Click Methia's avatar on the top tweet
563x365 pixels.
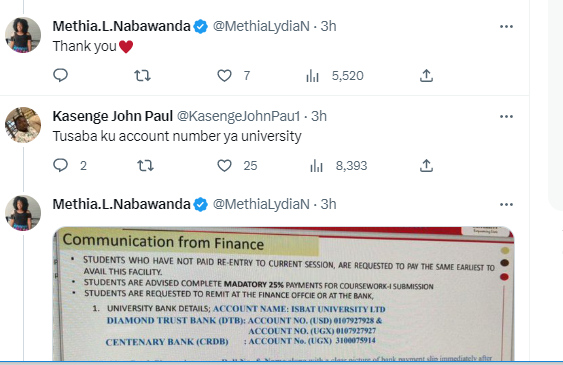(x=23, y=35)
